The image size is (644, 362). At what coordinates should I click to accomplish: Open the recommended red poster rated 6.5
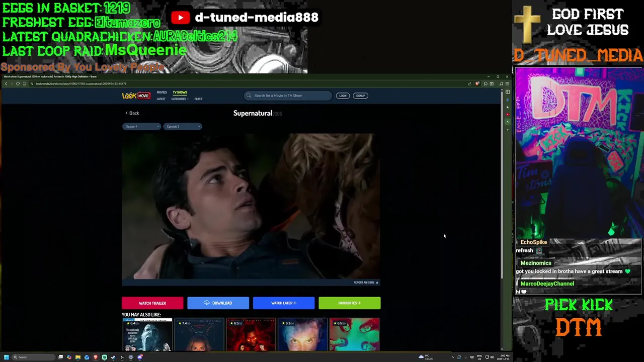click(x=251, y=334)
